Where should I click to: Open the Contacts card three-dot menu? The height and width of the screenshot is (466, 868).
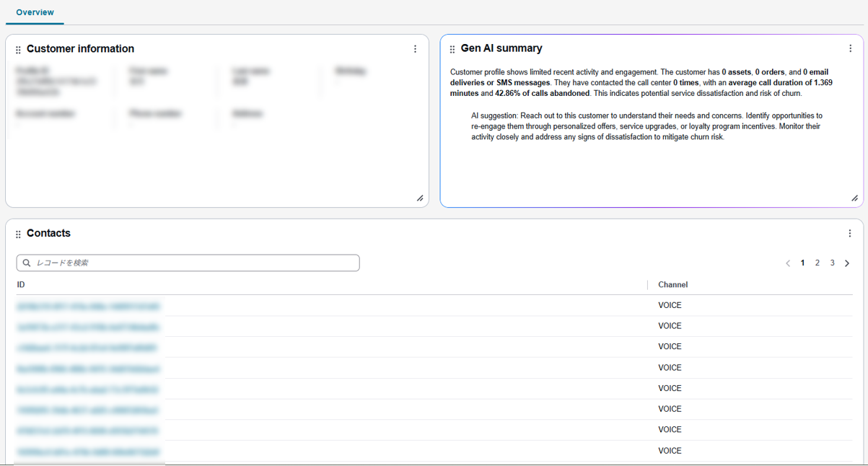tap(850, 233)
